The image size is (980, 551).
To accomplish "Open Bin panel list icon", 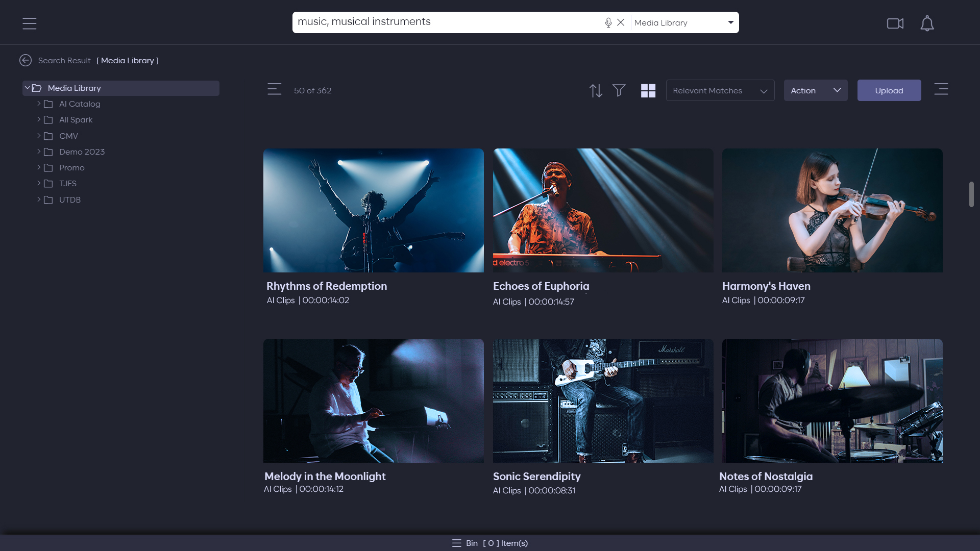I will (x=456, y=543).
